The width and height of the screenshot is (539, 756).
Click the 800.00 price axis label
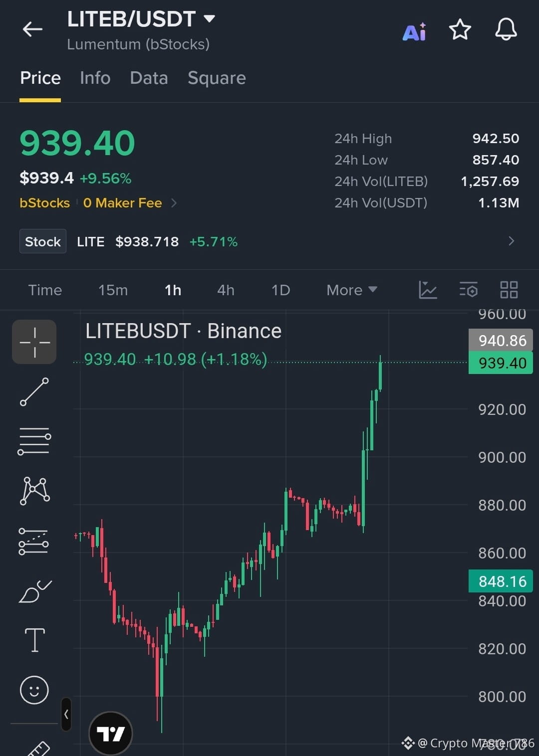pyautogui.click(x=502, y=697)
